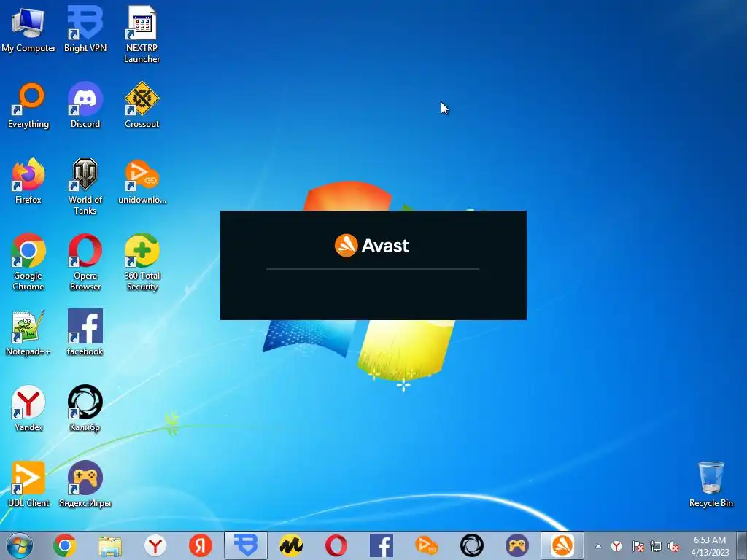Click the yellow Yandex Market taskbar icon

coord(291,545)
